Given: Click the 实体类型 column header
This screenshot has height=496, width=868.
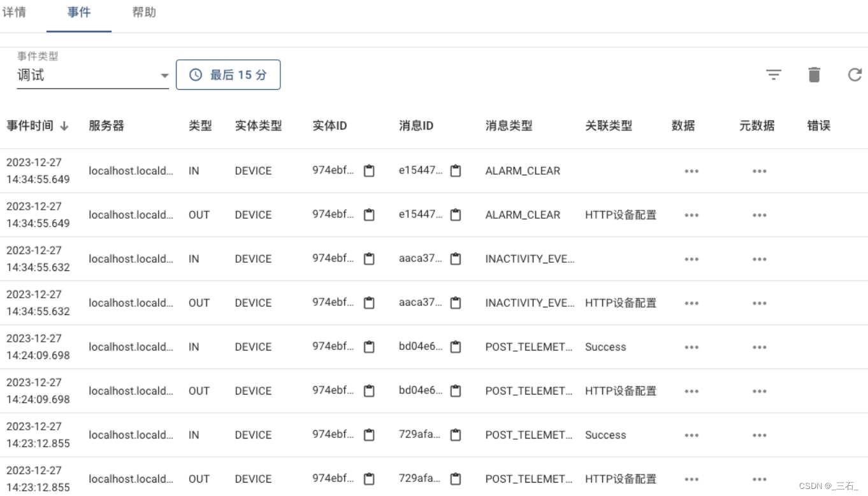Looking at the screenshot, I should click(258, 126).
